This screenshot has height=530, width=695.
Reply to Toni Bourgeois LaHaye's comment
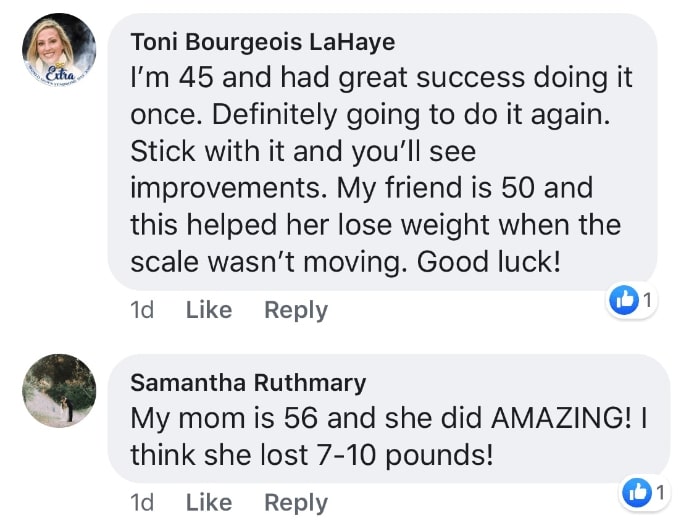click(295, 310)
